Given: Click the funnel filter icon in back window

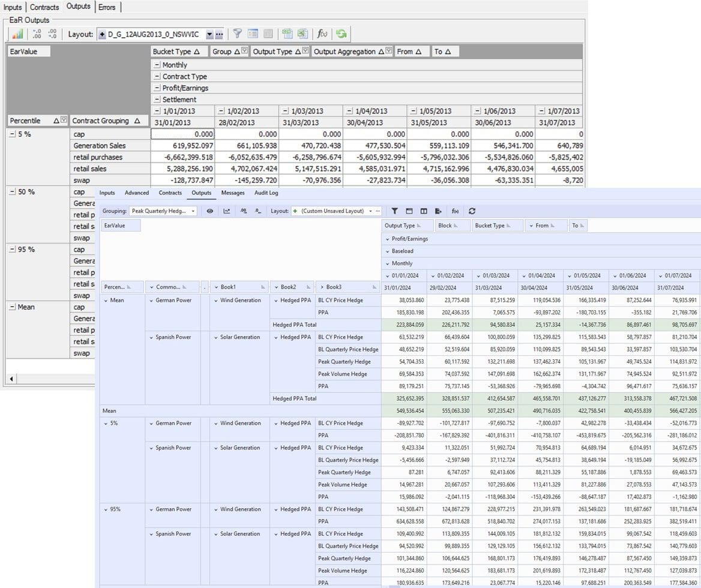Looking at the screenshot, I should (238, 34).
